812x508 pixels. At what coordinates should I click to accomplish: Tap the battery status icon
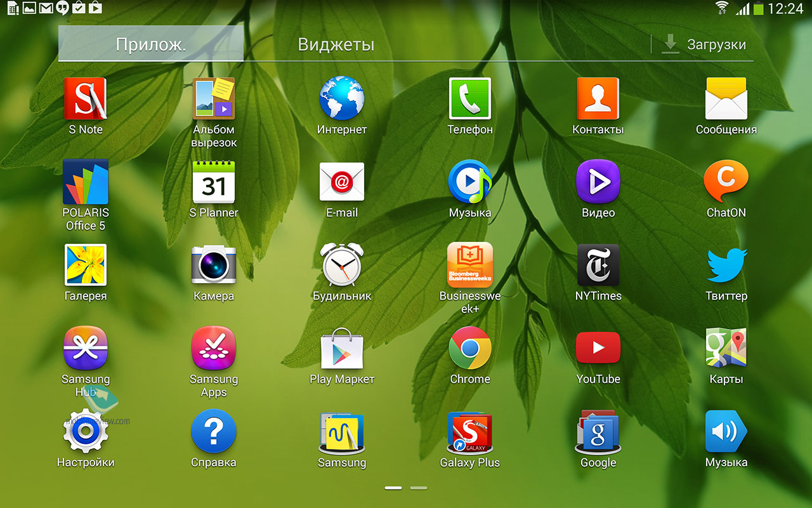(759, 9)
